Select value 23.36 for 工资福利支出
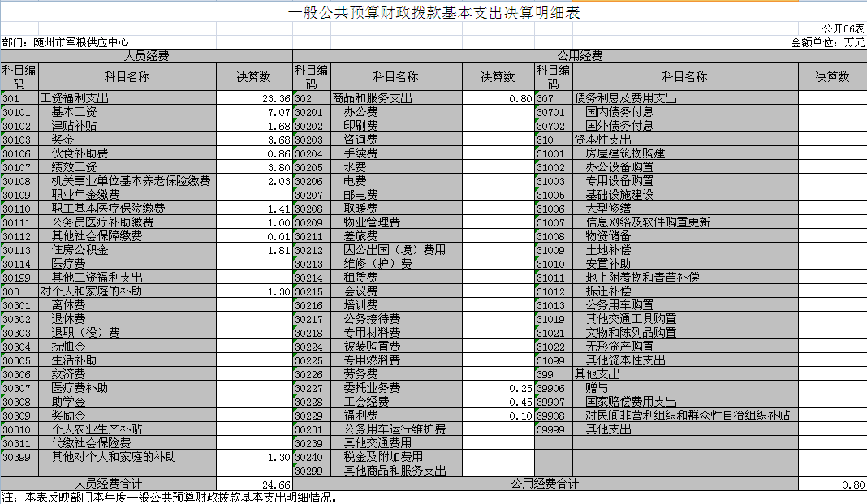This screenshot has width=867, height=504. [x=254, y=98]
